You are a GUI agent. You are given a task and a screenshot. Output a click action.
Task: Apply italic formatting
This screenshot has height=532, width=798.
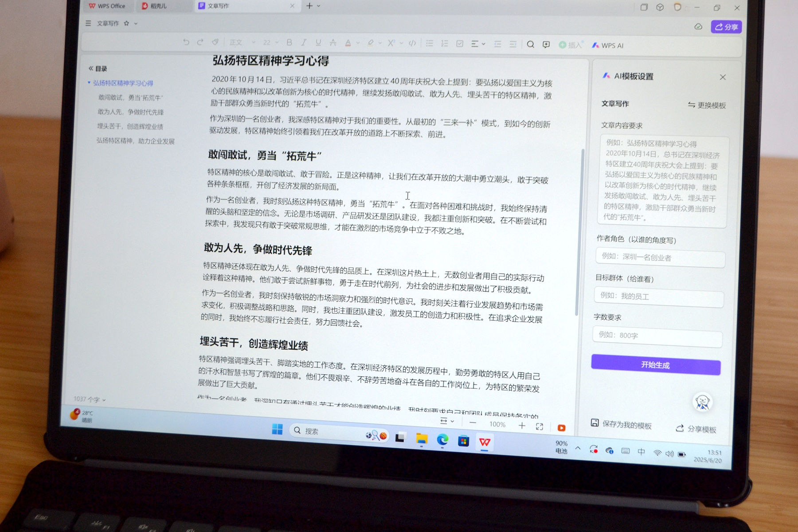coord(304,43)
